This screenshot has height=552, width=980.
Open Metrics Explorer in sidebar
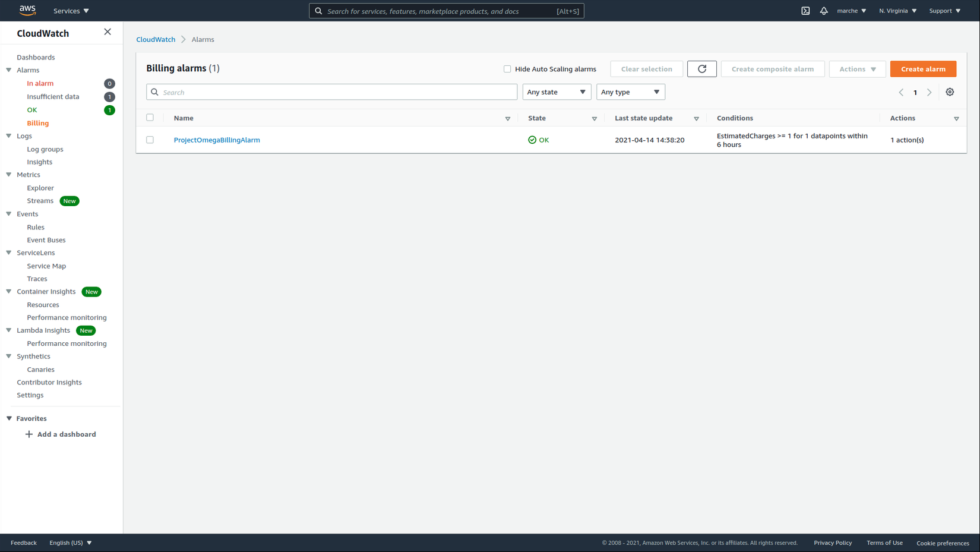[40, 188]
